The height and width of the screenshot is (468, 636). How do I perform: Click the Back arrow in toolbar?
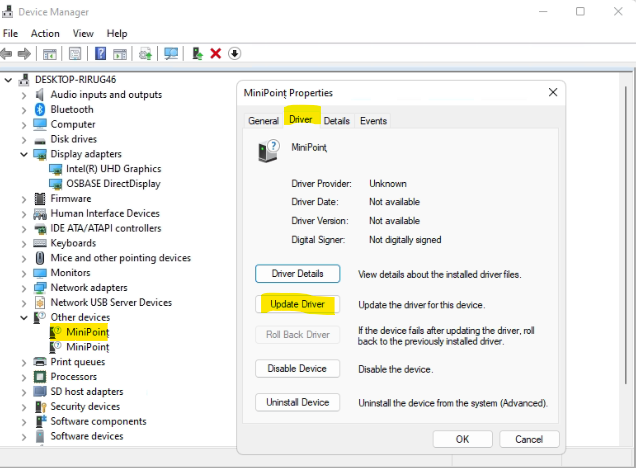8,53
